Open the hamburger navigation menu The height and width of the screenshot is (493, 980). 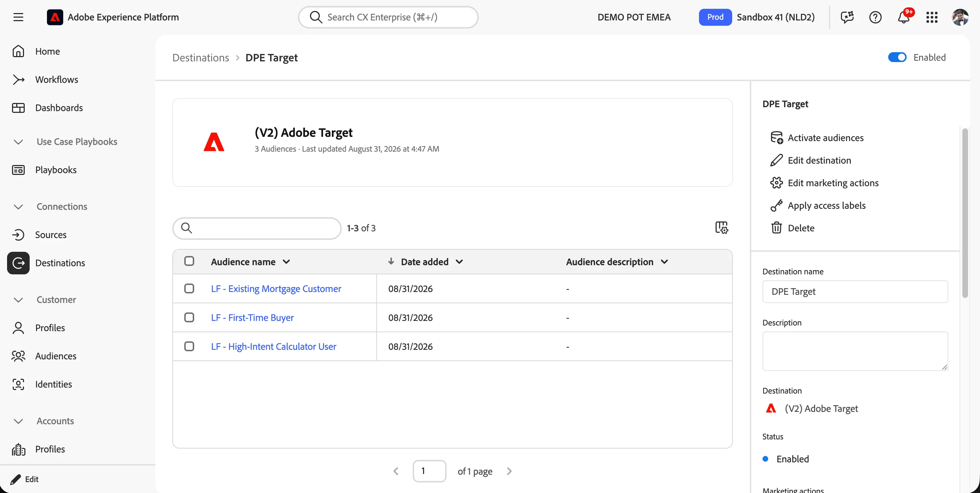point(18,17)
